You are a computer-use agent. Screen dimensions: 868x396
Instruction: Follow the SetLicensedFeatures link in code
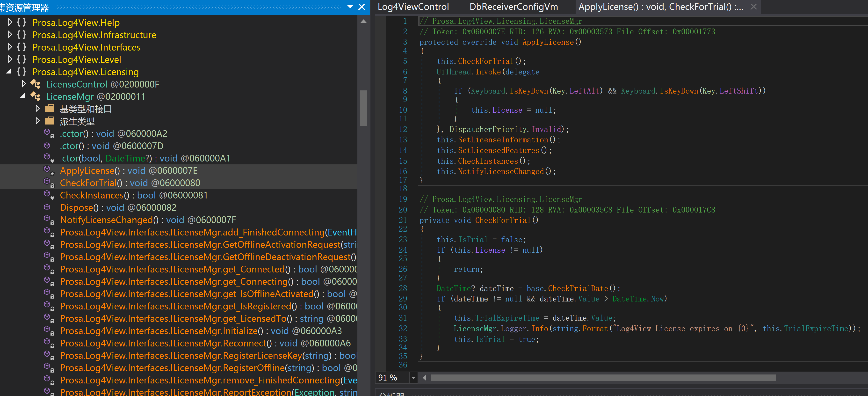coord(498,150)
